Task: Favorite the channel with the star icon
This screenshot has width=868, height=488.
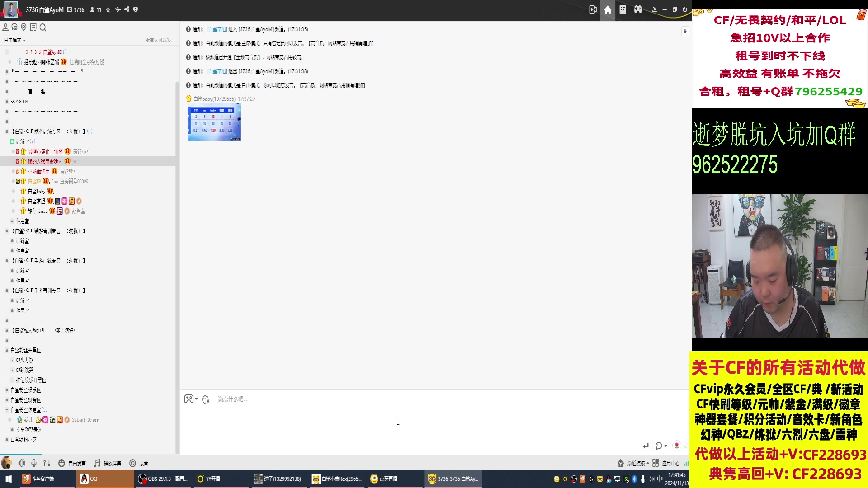Action: [108, 9]
